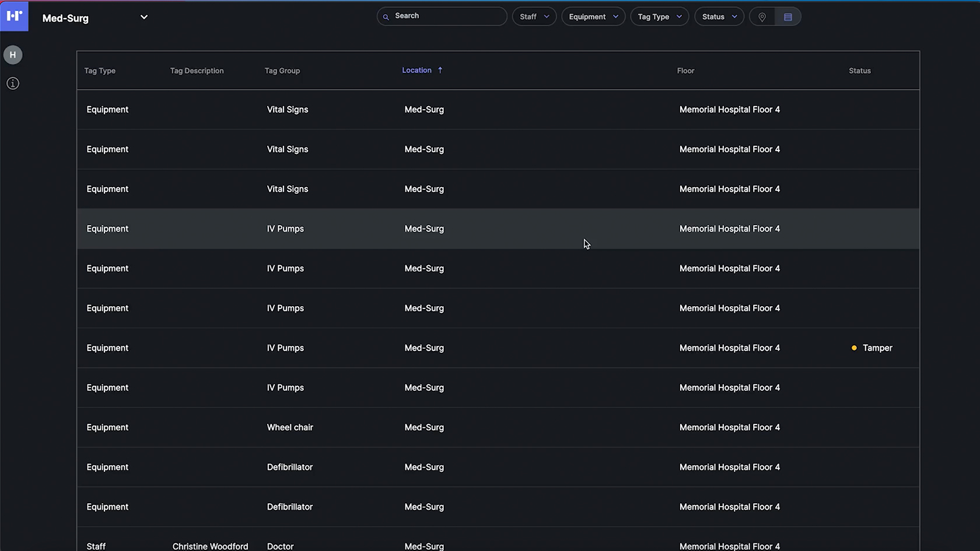
Task: Click the Tag Description column header
Action: [197, 71]
